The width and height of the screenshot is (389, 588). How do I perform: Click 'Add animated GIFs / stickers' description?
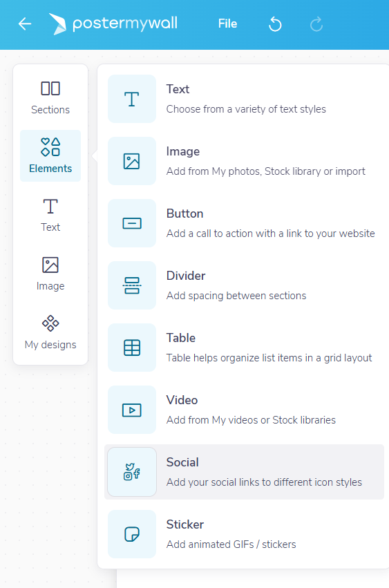pyautogui.click(x=231, y=544)
